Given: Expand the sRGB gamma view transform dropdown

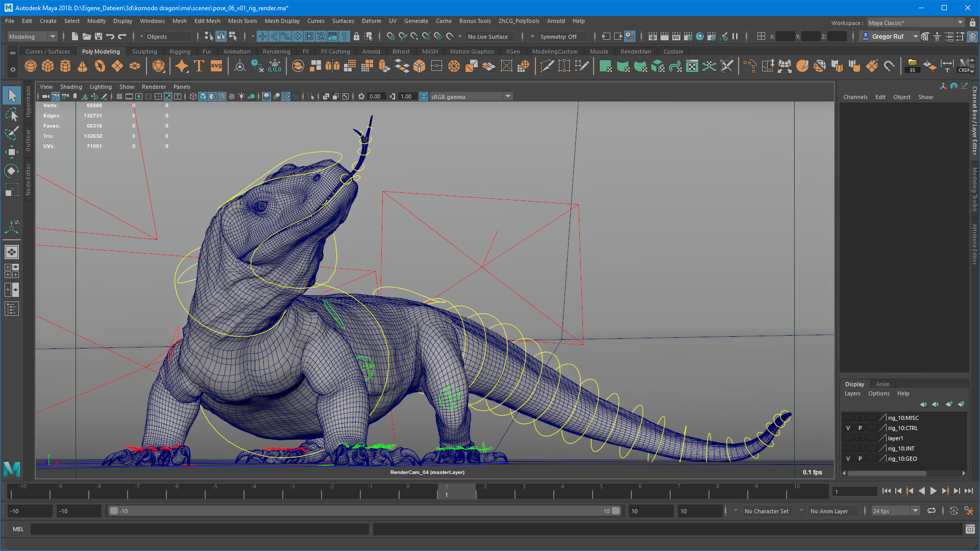Looking at the screenshot, I should coord(508,96).
